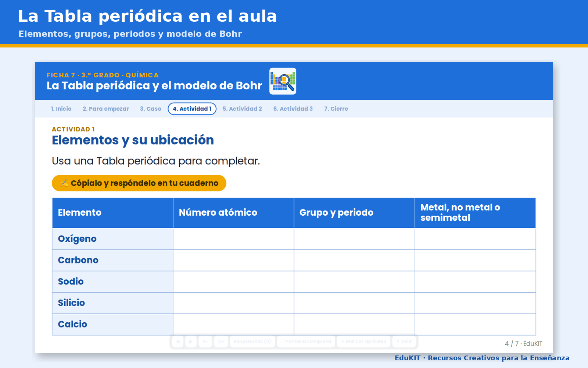Jump to 7. Cierre tab
This screenshot has width=588, height=368.
coord(336,109)
